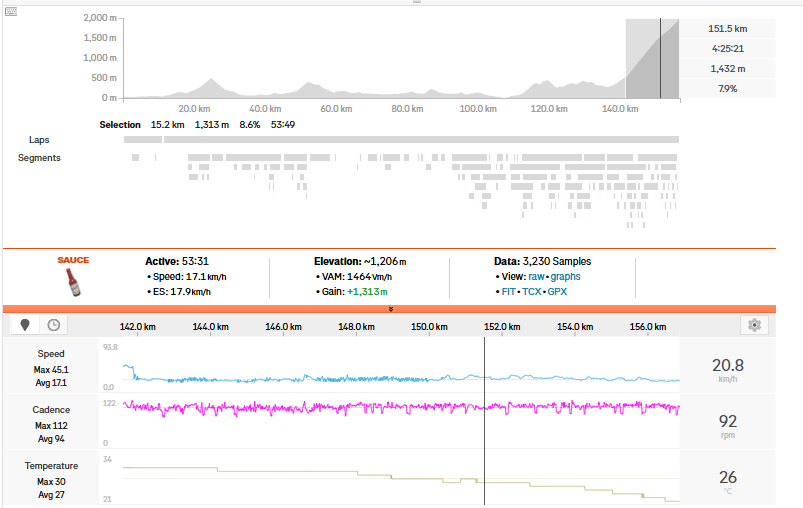Collapse Sauce panel with double chevron
Viewport: 803px width, 508px height.
tap(391, 309)
